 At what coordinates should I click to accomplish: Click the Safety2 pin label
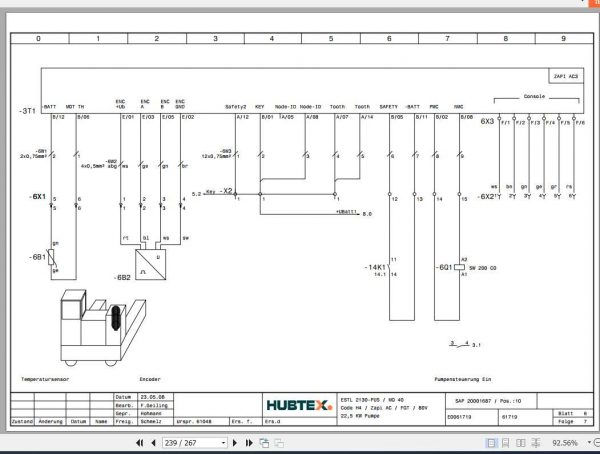[x=235, y=107]
